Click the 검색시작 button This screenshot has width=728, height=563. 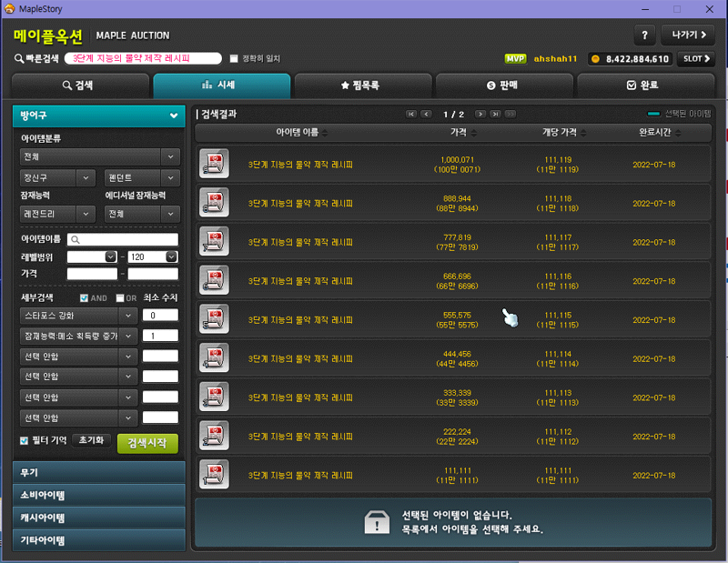coord(147,443)
